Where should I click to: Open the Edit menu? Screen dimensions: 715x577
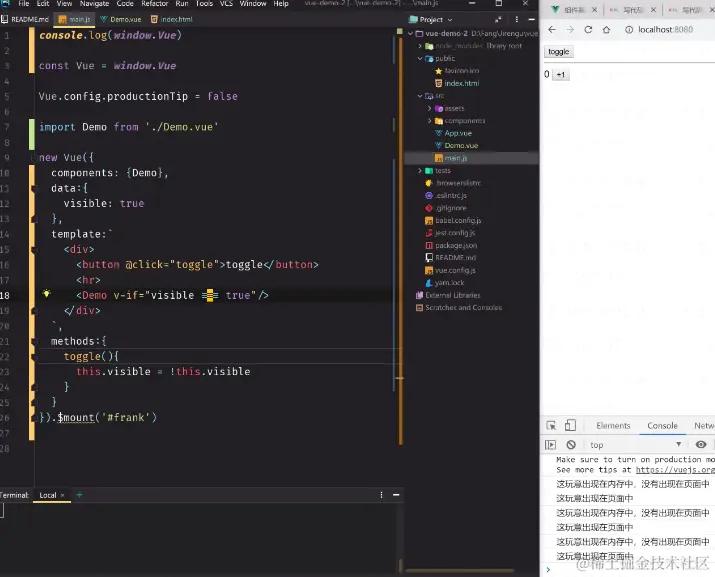(x=42, y=4)
